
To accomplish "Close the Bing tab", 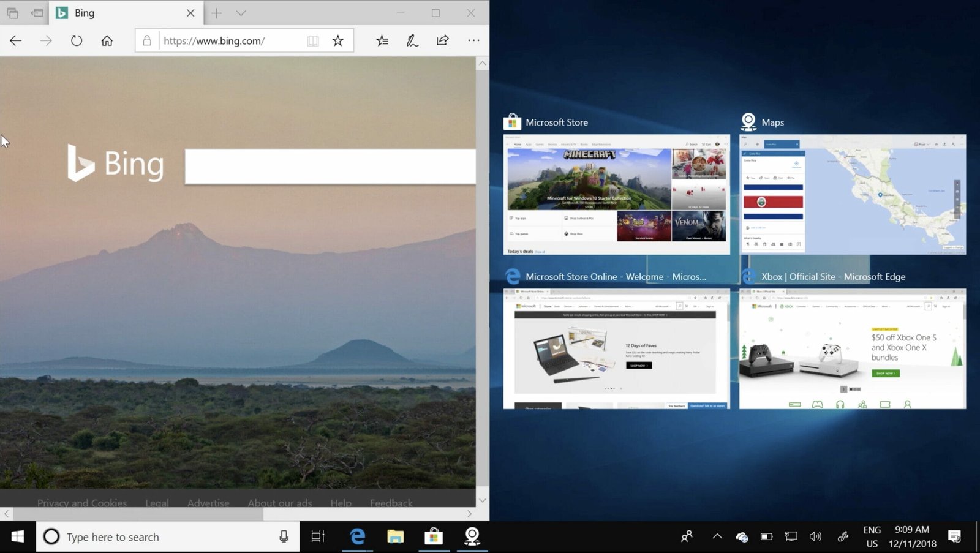I will point(190,13).
